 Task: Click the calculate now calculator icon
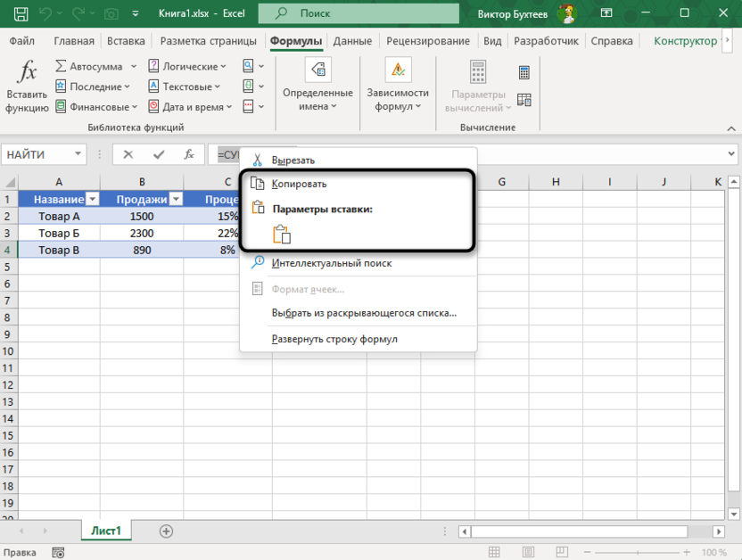pyautogui.click(x=524, y=72)
